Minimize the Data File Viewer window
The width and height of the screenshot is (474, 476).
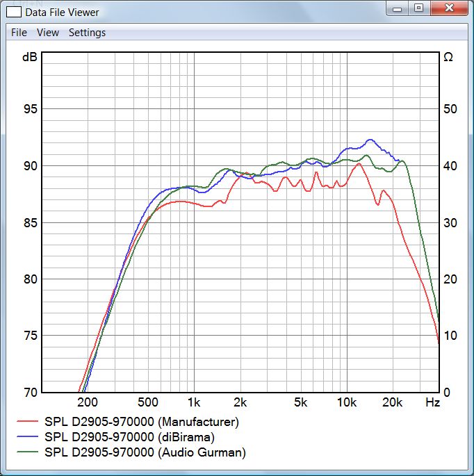[x=397, y=8]
